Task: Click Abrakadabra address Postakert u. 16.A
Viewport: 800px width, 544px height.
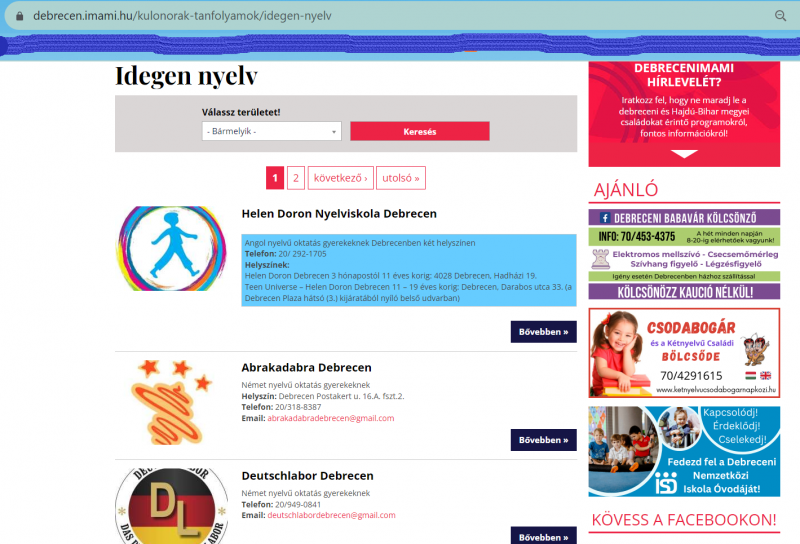Action: 341,396
